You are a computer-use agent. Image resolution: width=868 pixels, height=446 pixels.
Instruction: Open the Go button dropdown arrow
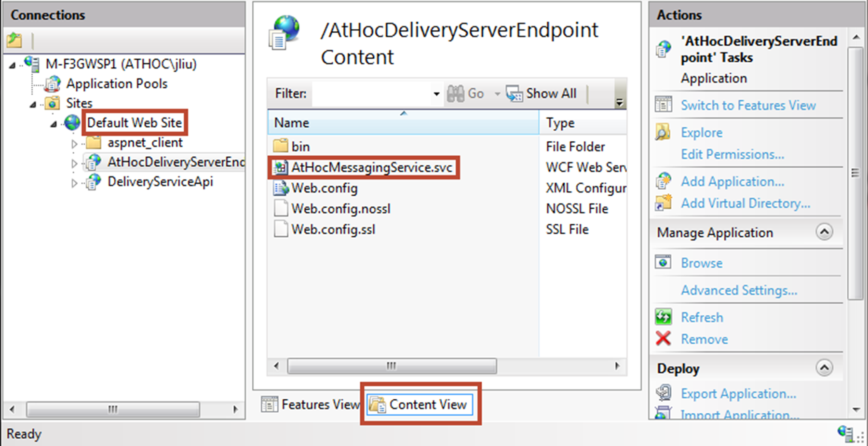point(497,94)
